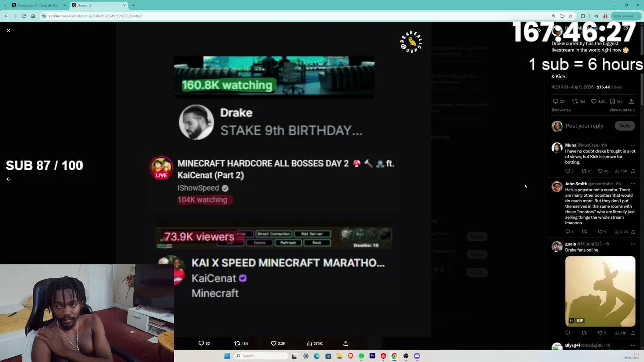Open view analytics showing 275K

[315, 343]
